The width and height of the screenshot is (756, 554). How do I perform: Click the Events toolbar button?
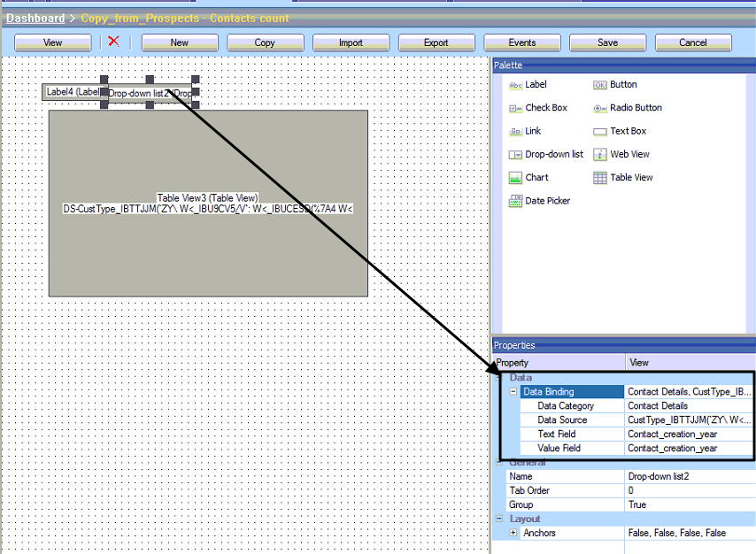point(521,42)
